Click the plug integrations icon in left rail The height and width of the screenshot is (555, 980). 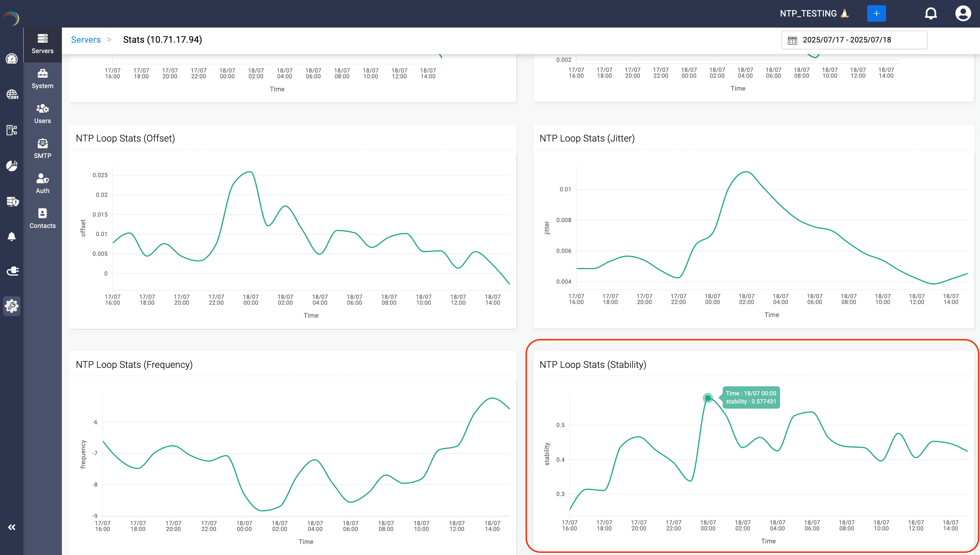(x=12, y=271)
